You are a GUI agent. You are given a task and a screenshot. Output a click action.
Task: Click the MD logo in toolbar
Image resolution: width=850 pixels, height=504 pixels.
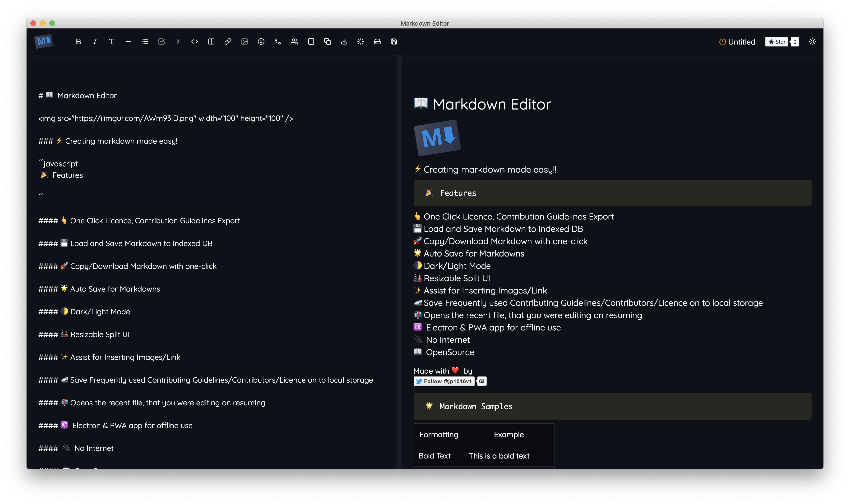(44, 41)
